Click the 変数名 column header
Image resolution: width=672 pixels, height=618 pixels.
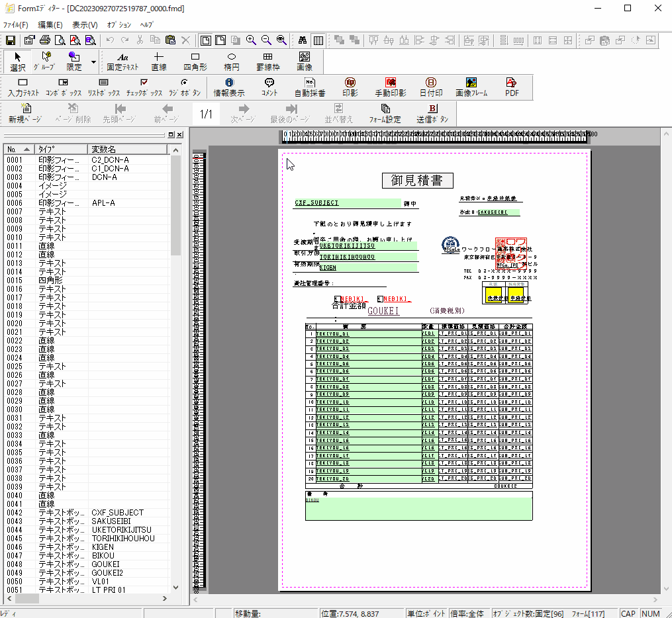(128, 149)
